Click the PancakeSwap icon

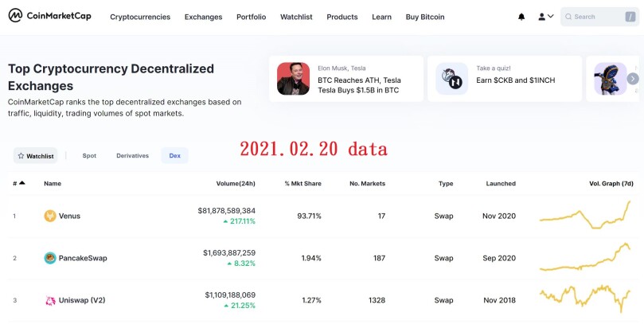pos(50,258)
